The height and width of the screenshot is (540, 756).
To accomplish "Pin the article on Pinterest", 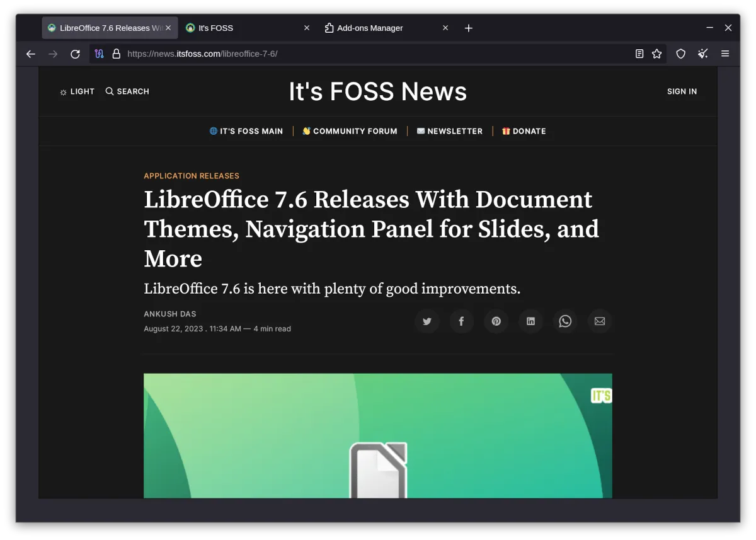I will click(496, 321).
